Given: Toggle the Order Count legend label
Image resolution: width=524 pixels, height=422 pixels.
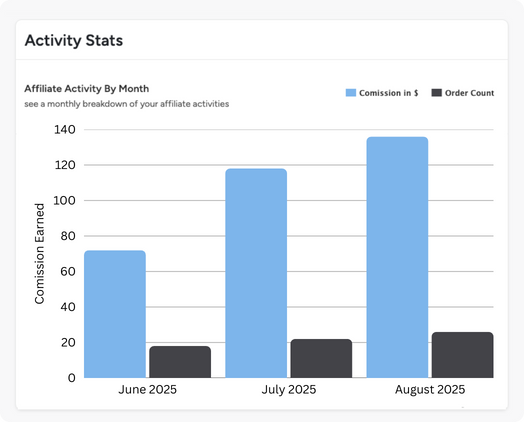Looking at the screenshot, I should click(470, 93).
